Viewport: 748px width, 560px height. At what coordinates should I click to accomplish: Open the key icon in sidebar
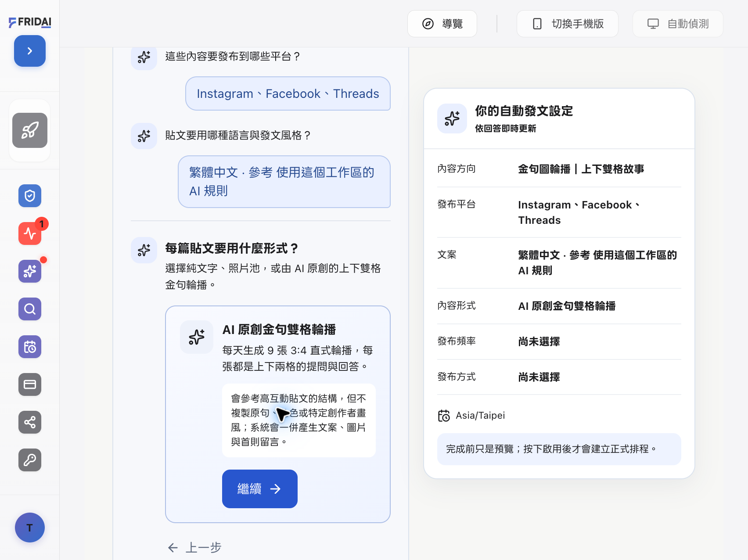pos(30,460)
